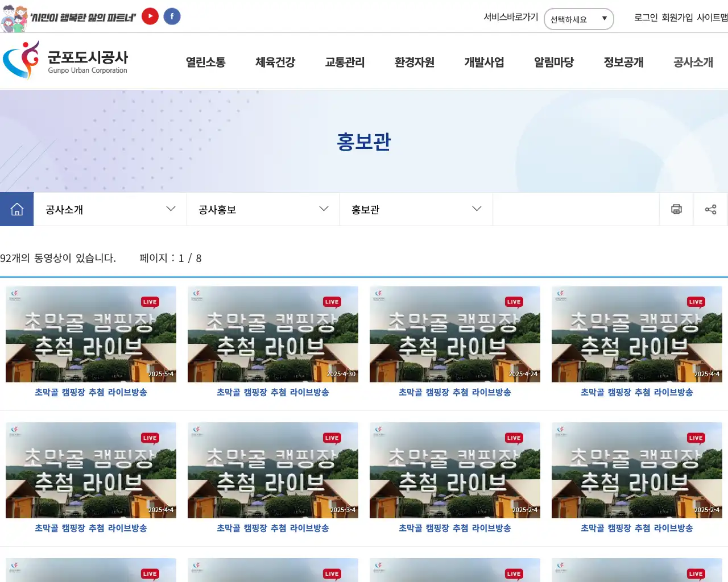Click the 사이트맵 link
The height and width of the screenshot is (582, 728).
713,18
